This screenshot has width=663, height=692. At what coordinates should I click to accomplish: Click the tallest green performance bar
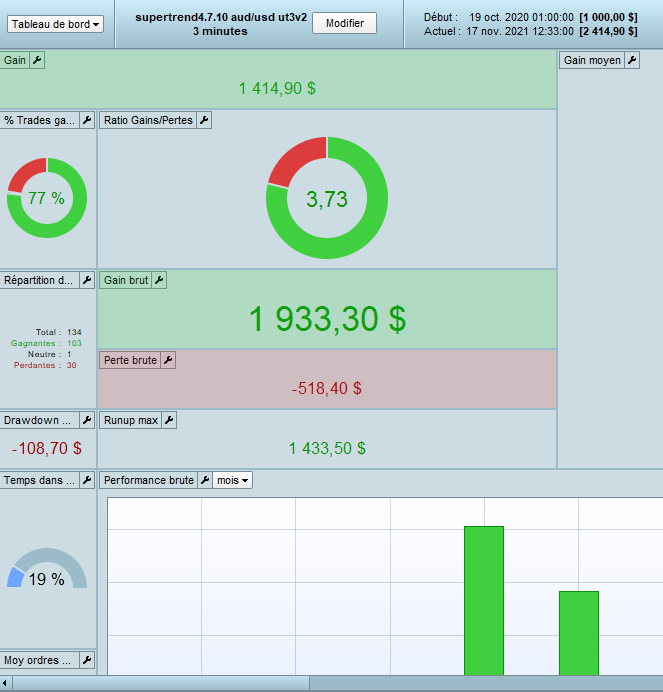484,600
